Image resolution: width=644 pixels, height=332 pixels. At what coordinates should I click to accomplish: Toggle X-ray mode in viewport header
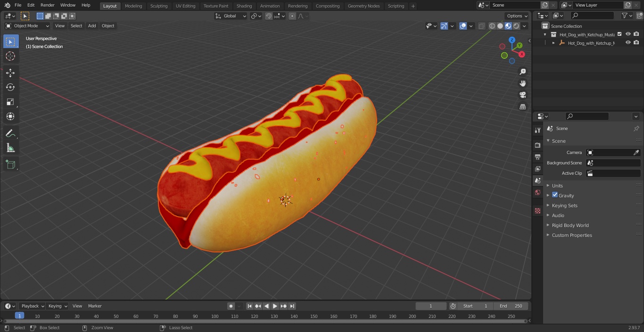[x=481, y=26]
